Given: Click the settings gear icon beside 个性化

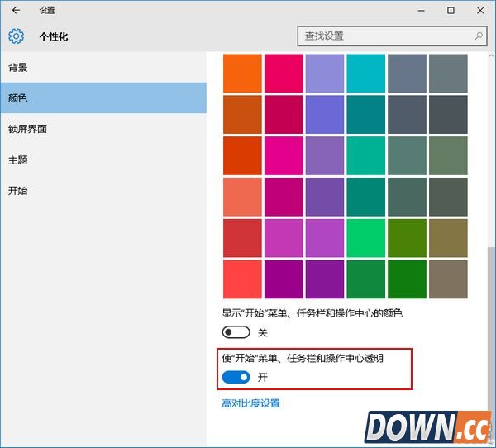Looking at the screenshot, I should pyautogui.click(x=16, y=36).
